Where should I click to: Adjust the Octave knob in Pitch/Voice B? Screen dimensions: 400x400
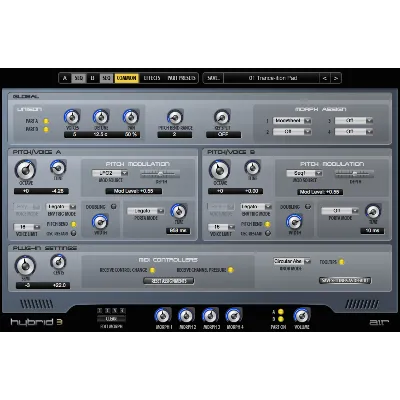[219, 170]
